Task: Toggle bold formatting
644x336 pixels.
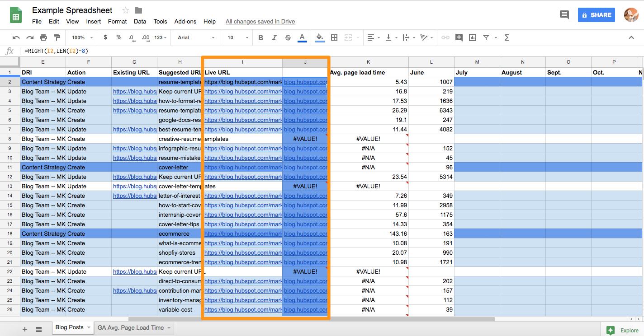Action: coord(260,37)
